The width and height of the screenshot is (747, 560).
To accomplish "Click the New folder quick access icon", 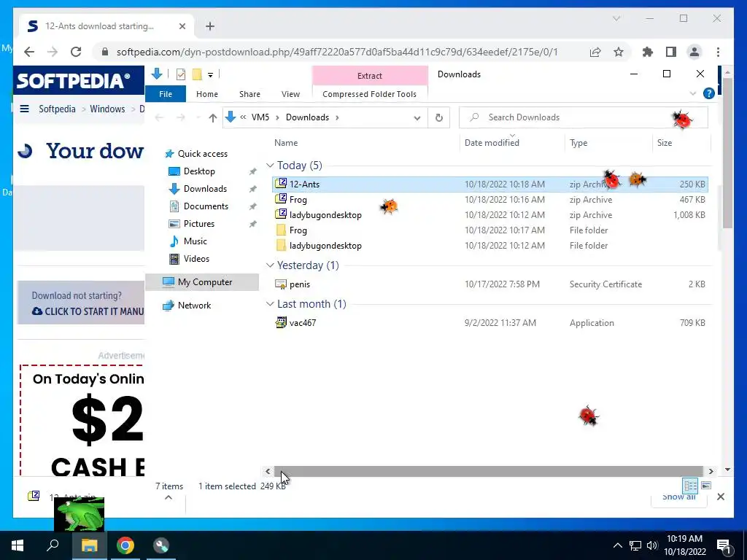I will tap(197, 74).
